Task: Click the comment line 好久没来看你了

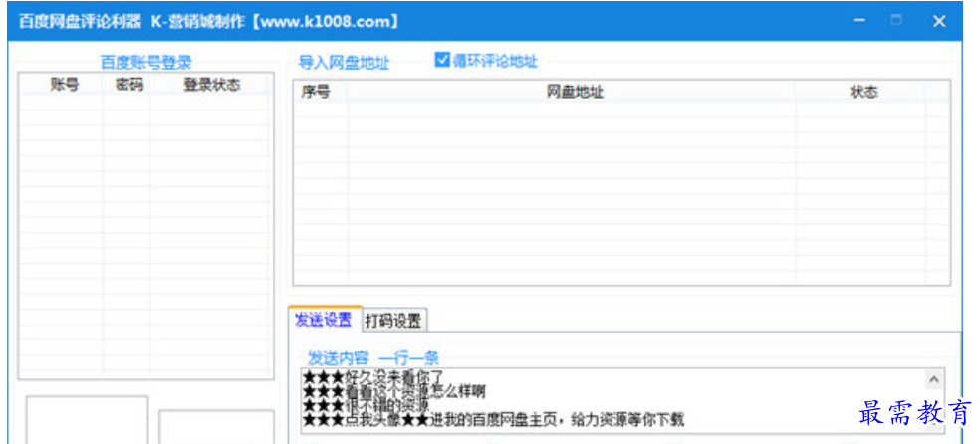Action: click(x=372, y=378)
